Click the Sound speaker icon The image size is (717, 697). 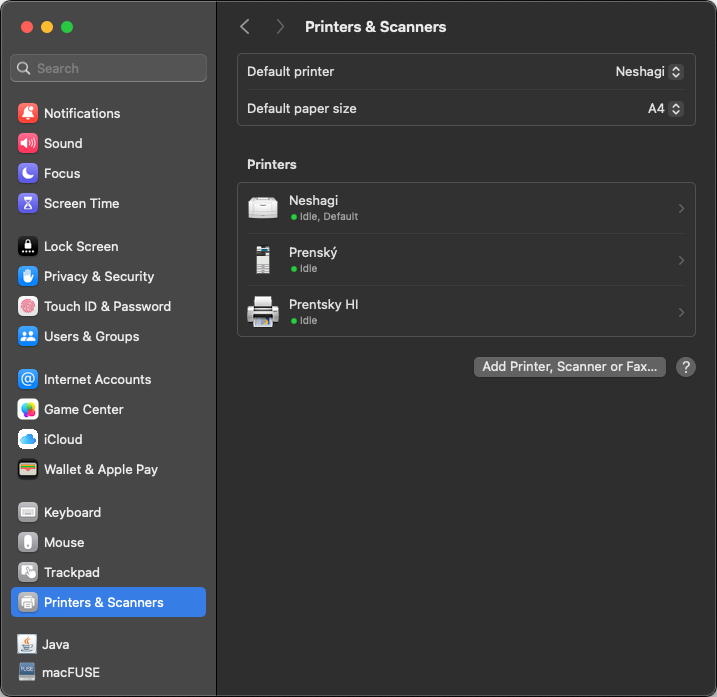[28, 144]
